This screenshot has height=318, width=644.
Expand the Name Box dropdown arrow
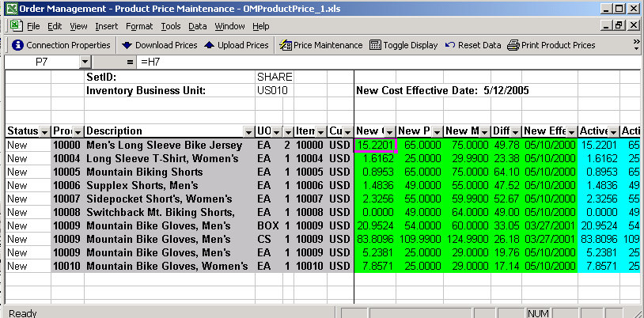point(85,62)
